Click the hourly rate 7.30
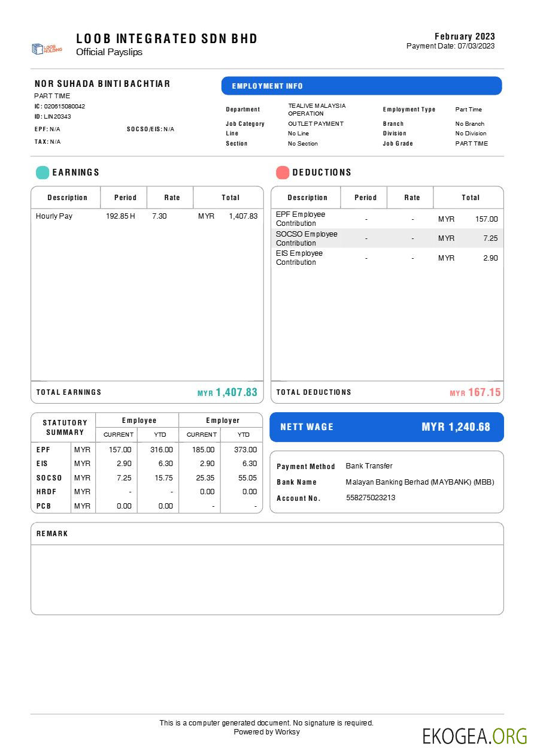The width and height of the screenshot is (534, 756). point(159,216)
